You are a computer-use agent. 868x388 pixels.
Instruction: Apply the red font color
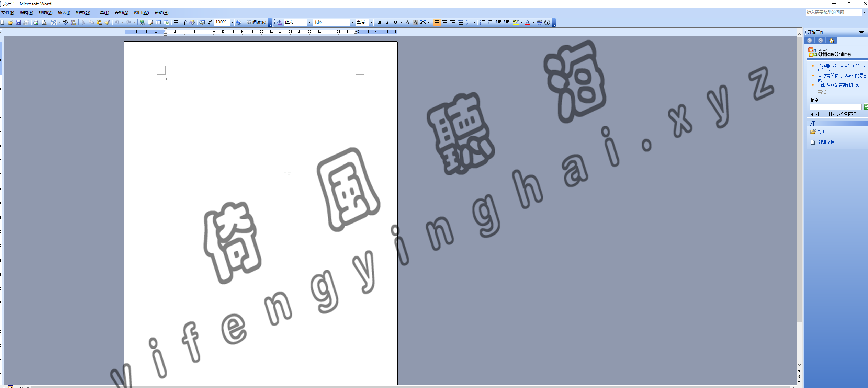tap(528, 22)
